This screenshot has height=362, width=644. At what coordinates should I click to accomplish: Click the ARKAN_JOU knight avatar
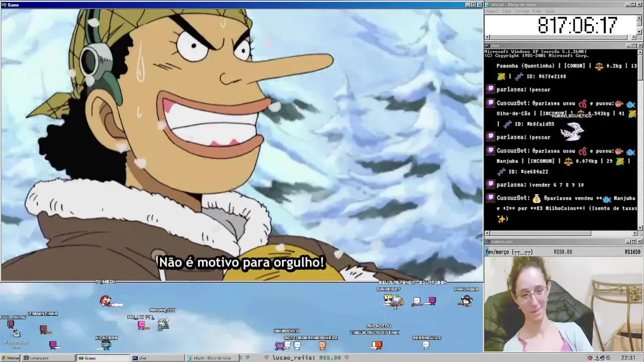coord(163,324)
